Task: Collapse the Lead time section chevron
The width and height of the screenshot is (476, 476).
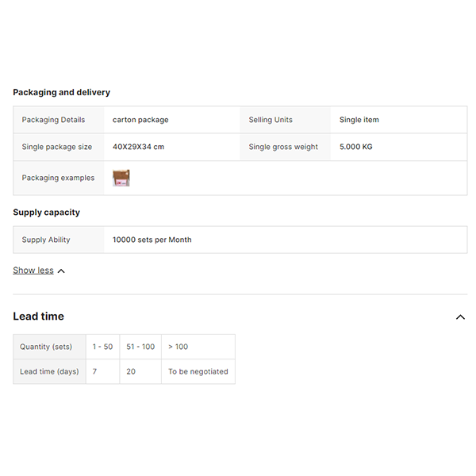Action: [460, 317]
